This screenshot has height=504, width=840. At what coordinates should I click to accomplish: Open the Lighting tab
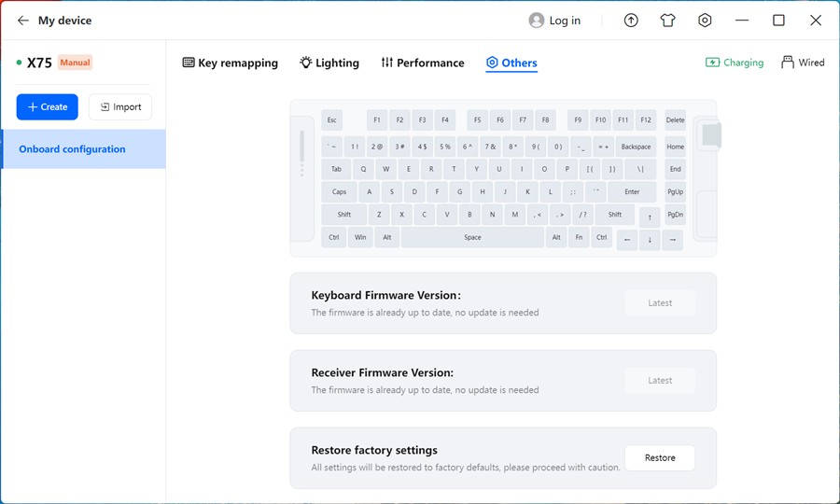click(x=329, y=63)
